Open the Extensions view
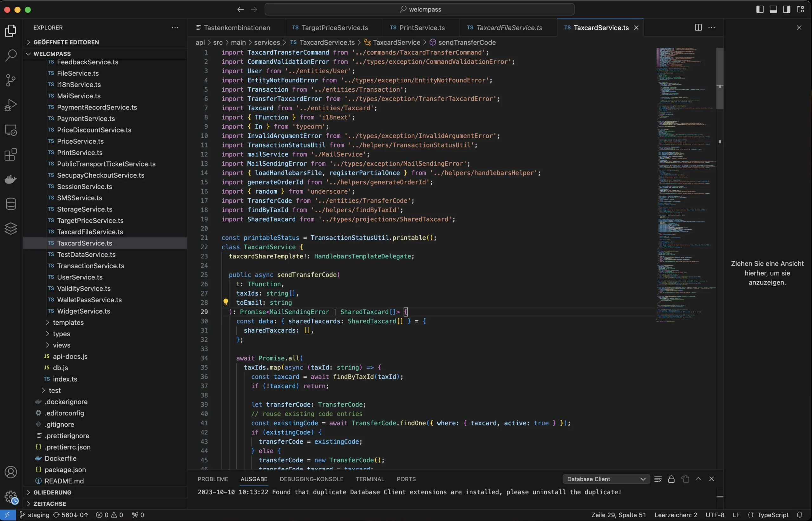This screenshot has height=521, width=812. pyautogui.click(x=11, y=155)
